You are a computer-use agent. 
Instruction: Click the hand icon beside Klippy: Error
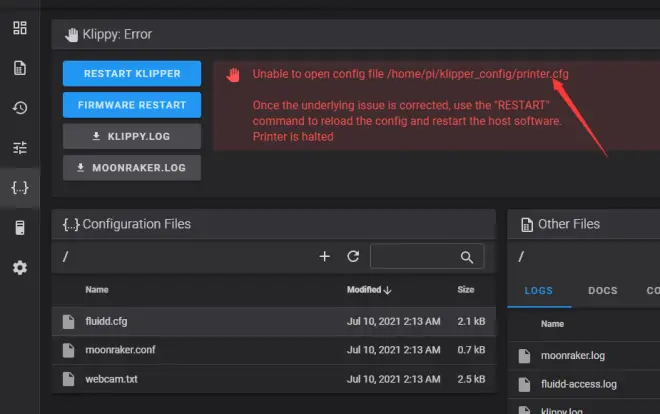[72, 35]
